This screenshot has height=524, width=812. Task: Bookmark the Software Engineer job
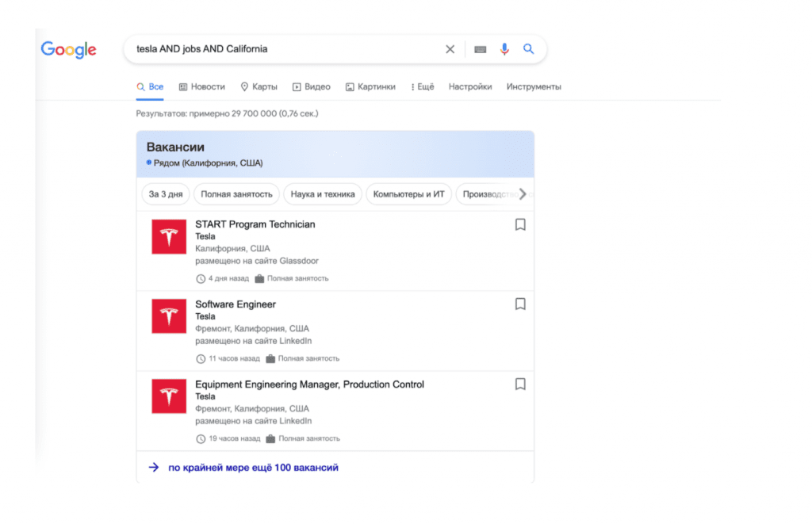[x=520, y=304]
